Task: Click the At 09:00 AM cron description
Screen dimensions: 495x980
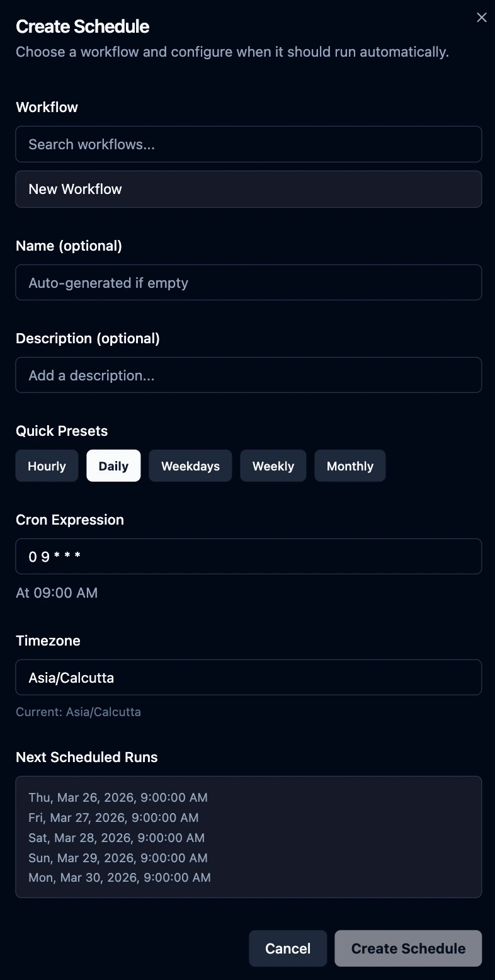Action: coord(57,593)
